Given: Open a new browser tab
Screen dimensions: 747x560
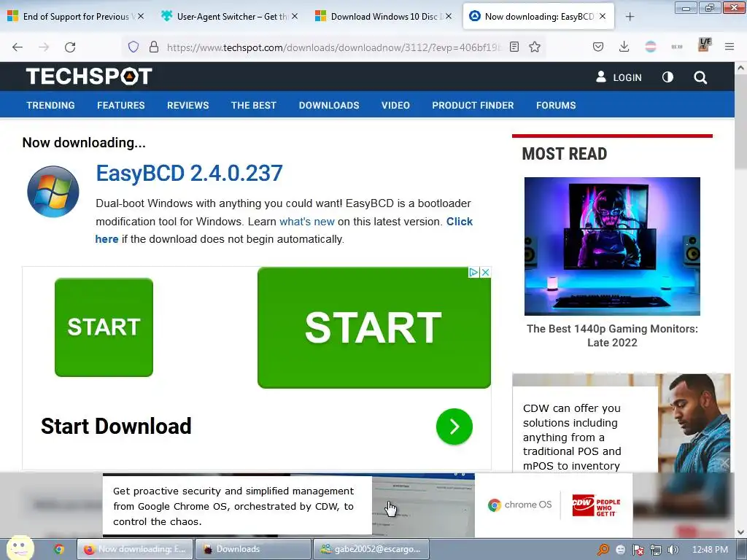Looking at the screenshot, I should point(630,17).
